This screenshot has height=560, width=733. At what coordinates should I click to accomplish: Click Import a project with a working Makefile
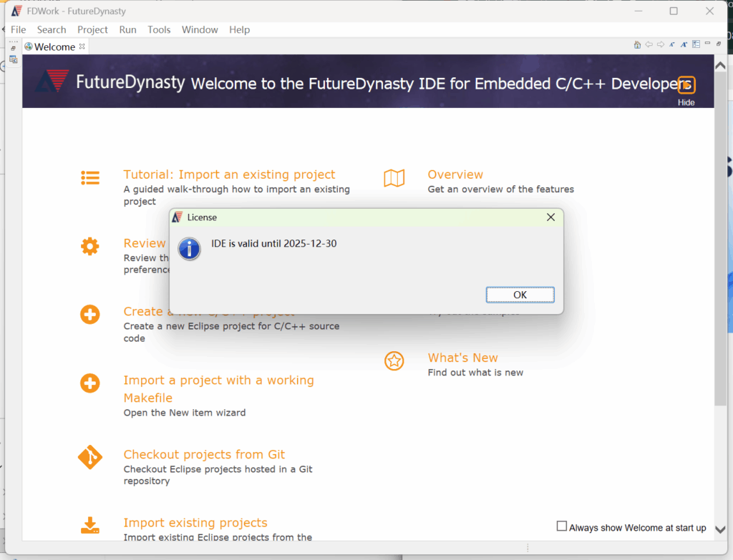pos(218,389)
